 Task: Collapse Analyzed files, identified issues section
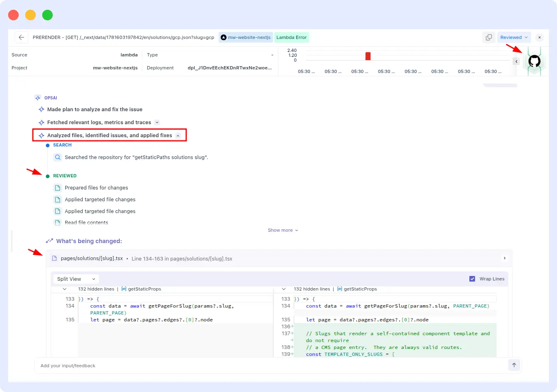pyautogui.click(x=178, y=136)
